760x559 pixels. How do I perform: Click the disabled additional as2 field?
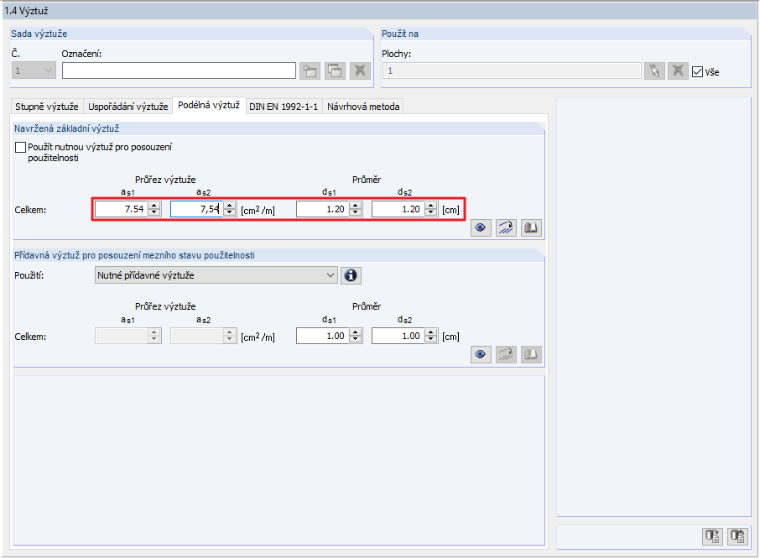coord(196,335)
